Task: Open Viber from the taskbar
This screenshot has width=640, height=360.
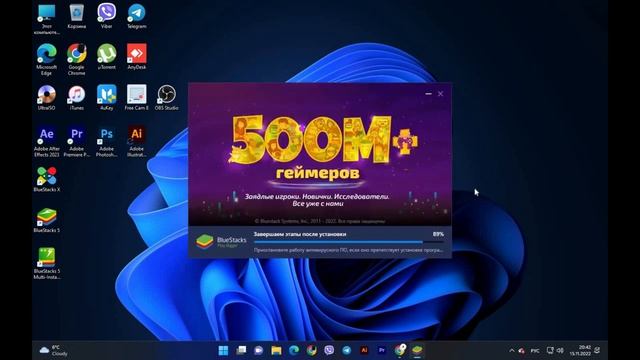Action: point(329,350)
